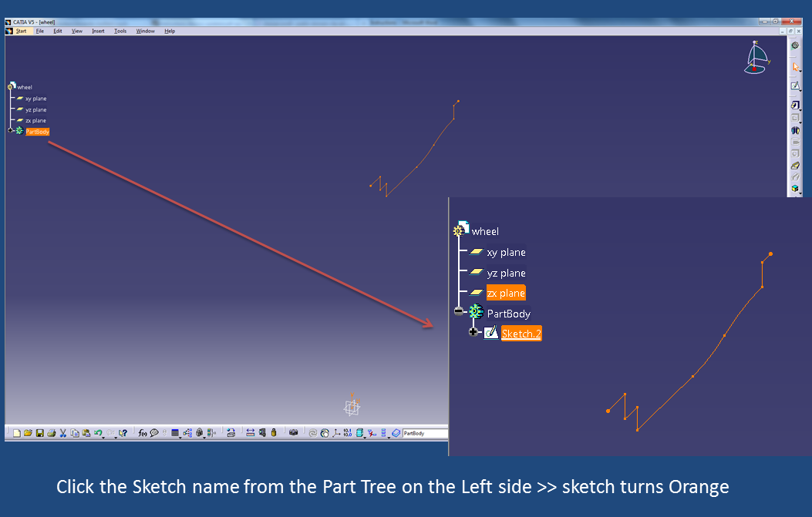The image size is (812, 517).
Task: Click the New document icon
Action: coord(16,432)
